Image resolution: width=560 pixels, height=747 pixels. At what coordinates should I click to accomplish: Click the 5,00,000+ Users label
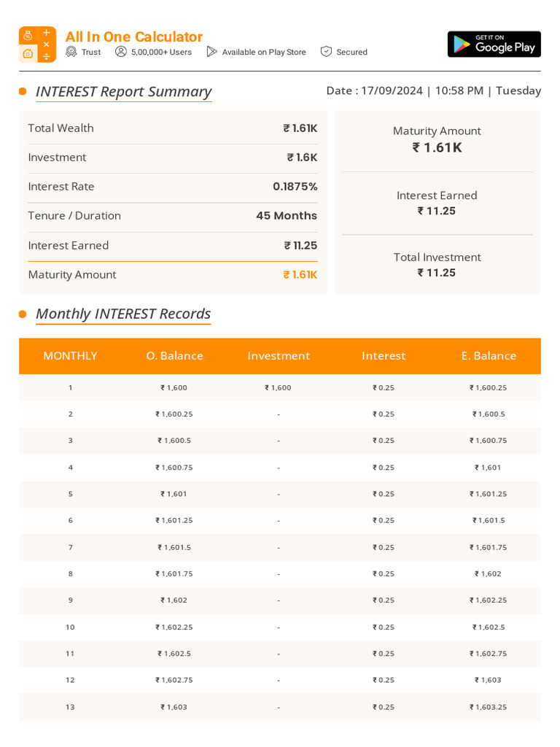point(161,52)
